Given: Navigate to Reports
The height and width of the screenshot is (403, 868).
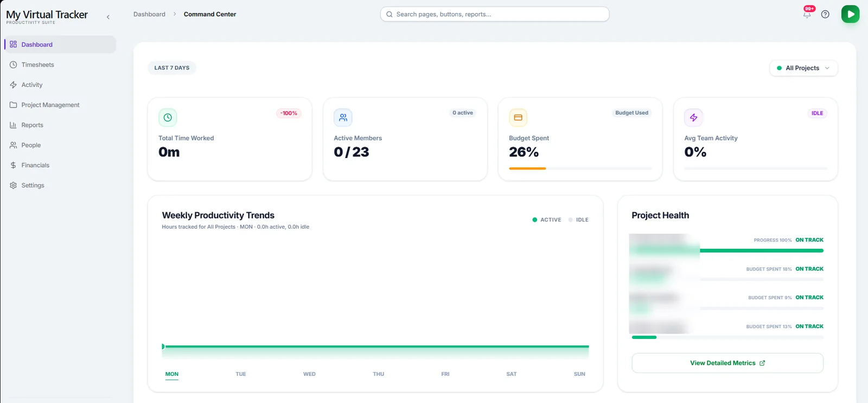Looking at the screenshot, I should [x=60, y=125].
